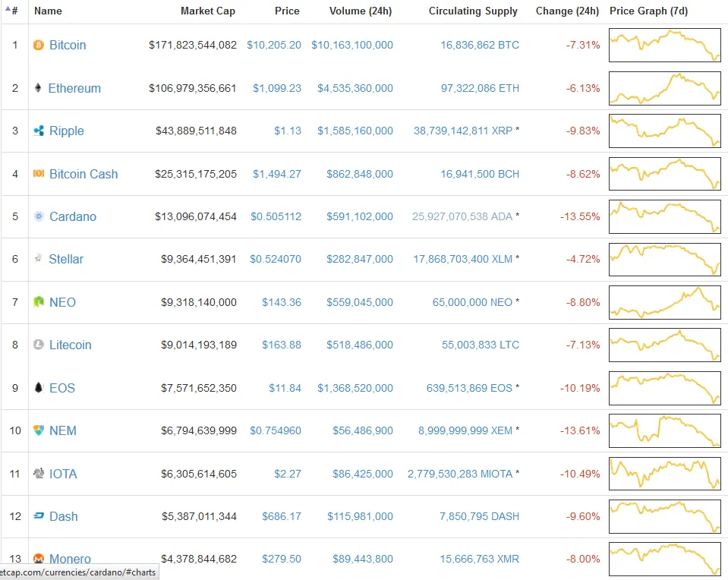Open Cardano's 7d price graph thumbnail
Screen dimensions: 728x580
(665, 217)
